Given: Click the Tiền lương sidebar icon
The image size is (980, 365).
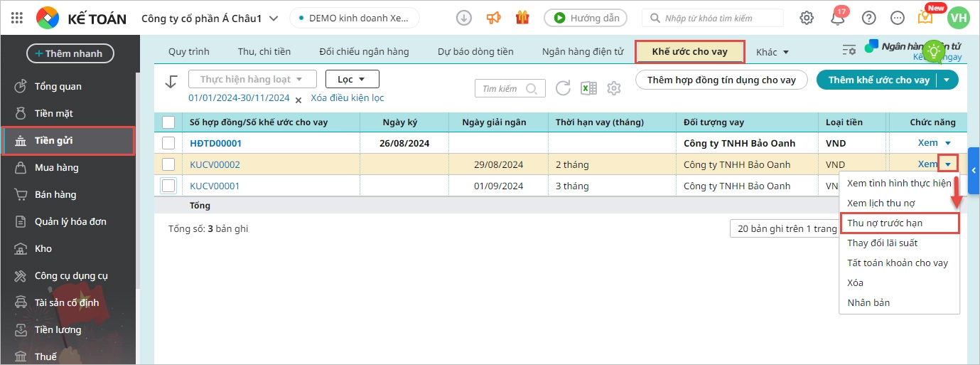Looking at the screenshot, I should 21,329.
